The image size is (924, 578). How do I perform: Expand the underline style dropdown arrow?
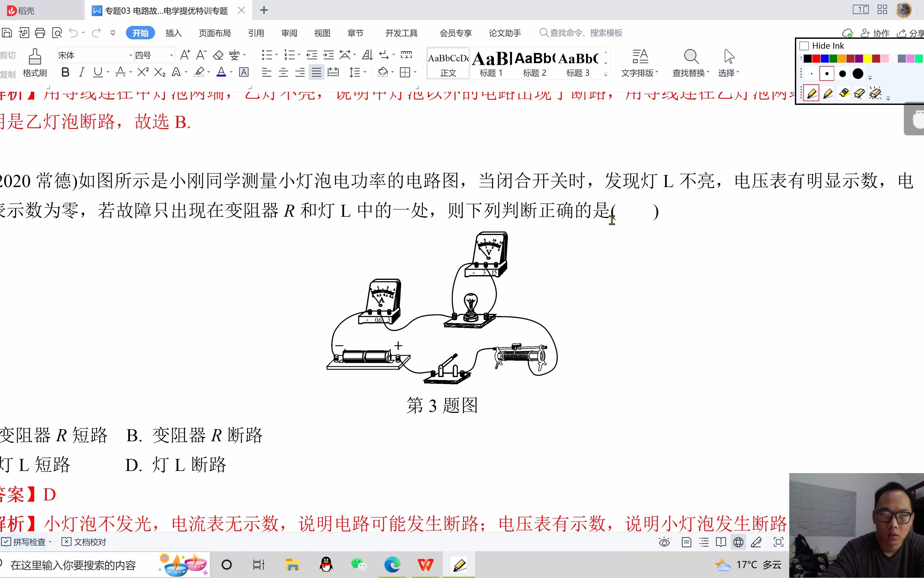(x=108, y=72)
